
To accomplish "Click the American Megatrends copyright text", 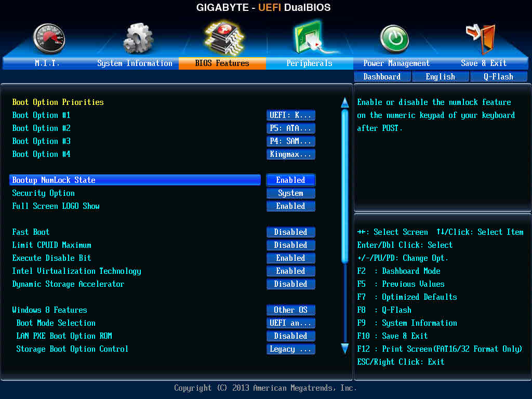I will point(265,388).
